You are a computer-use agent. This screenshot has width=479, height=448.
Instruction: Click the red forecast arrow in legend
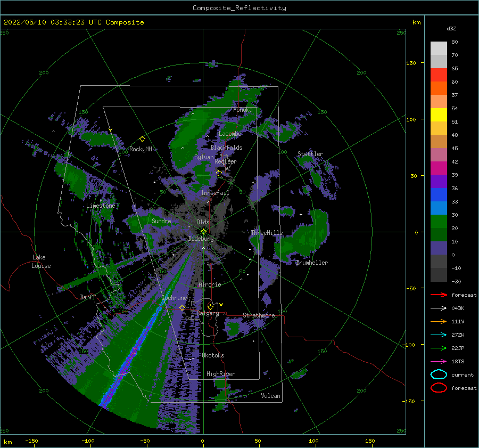click(x=439, y=295)
